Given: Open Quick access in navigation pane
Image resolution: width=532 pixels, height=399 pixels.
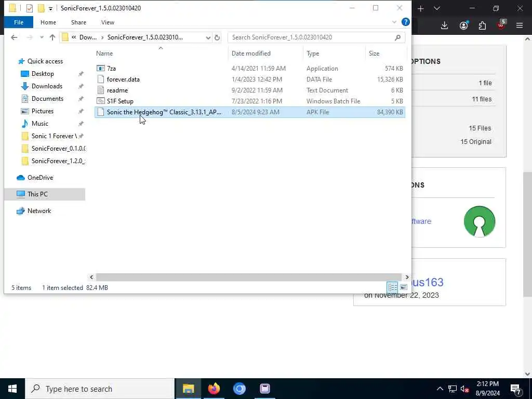Looking at the screenshot, I should pyautogui.click(x=45, y=61).
